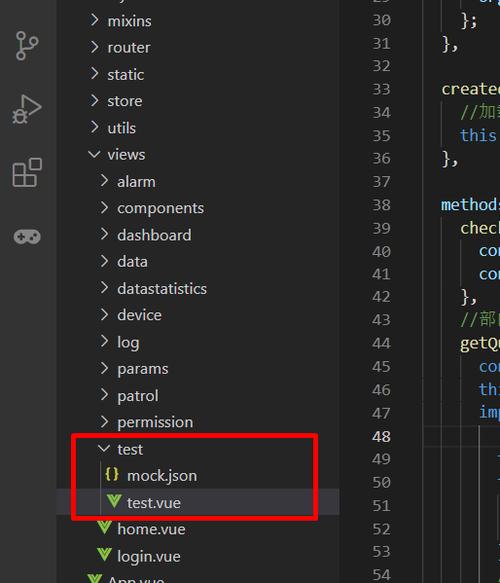500x583 pixels.
Task: Click the gamepad icon in activity bar
Action: click(27, 236)
